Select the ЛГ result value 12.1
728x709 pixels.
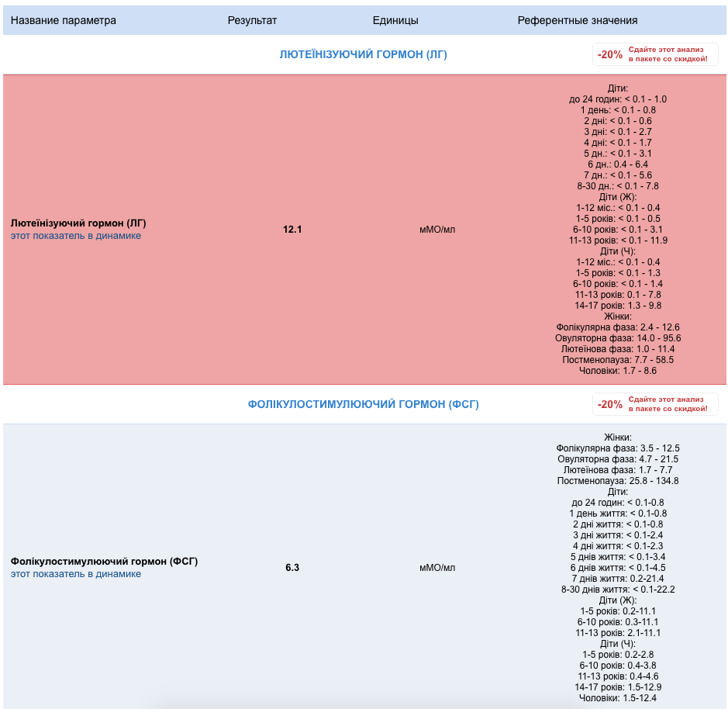pyautogui.click(x=292, y=230)
